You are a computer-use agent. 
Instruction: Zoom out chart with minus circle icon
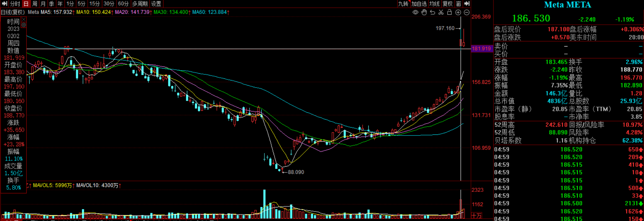coord(467,12)
